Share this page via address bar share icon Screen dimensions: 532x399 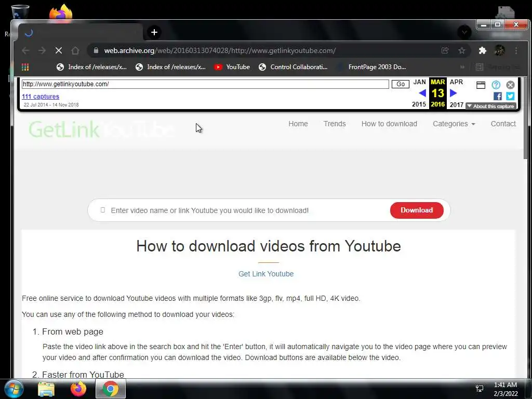[445, 50]
